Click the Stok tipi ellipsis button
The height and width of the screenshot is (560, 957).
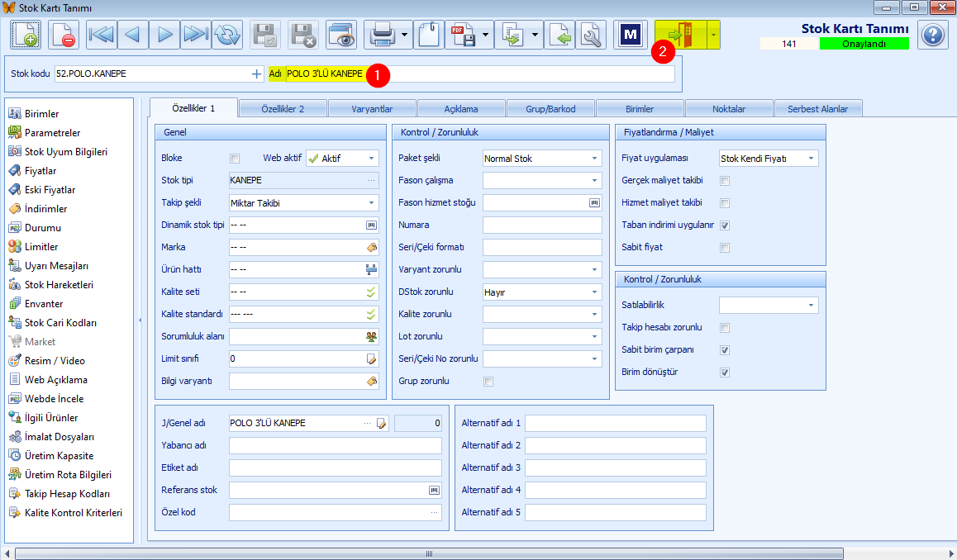(371, 180)
